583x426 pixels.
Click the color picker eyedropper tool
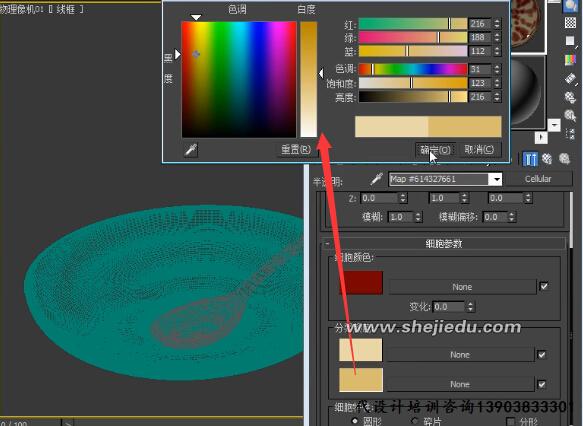point(191,150)
